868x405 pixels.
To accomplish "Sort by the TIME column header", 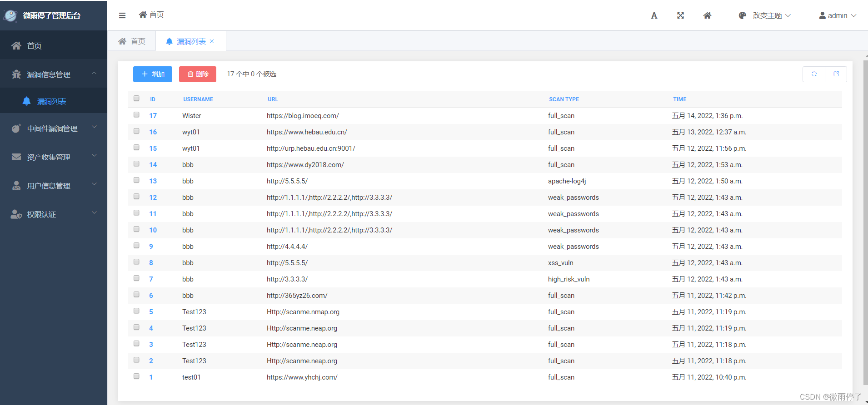I will tap(680, 99).
